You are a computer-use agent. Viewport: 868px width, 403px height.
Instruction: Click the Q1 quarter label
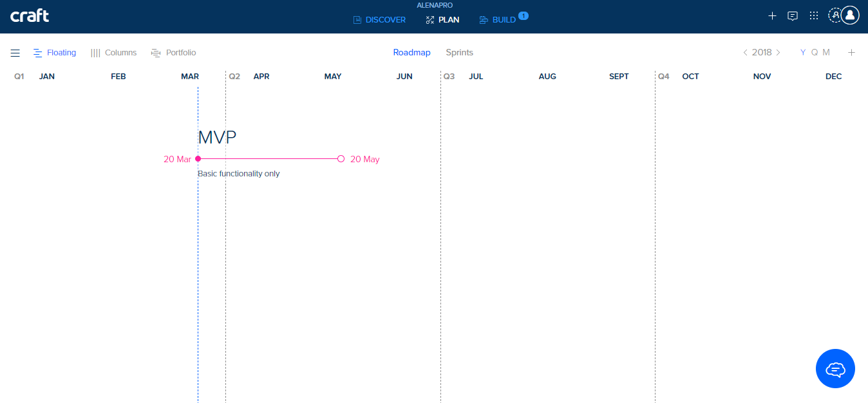(19, 77)
